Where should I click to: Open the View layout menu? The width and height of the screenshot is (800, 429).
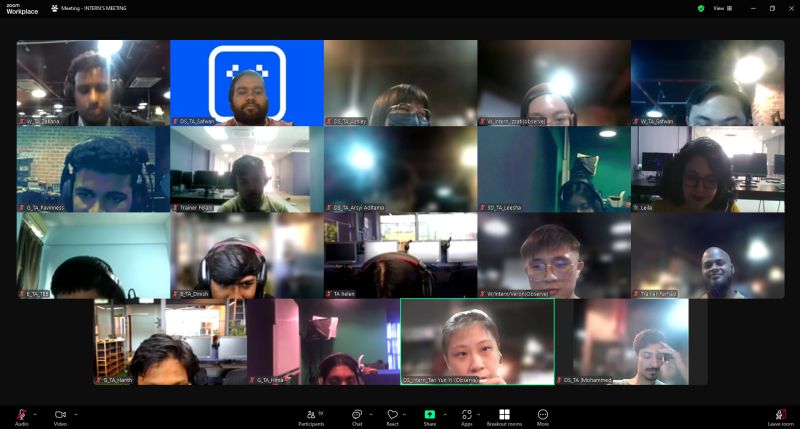[722, 8]
